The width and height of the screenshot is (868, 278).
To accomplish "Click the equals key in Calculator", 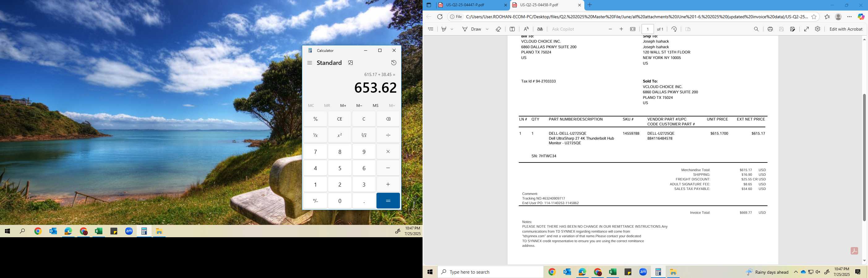I will pos(388,200).
